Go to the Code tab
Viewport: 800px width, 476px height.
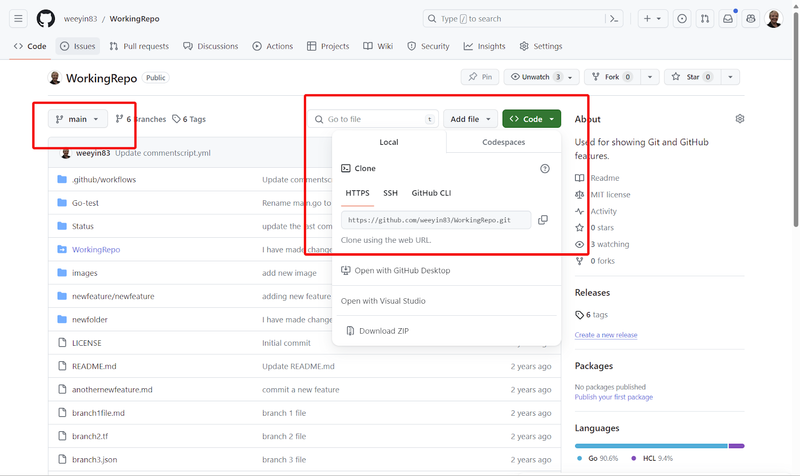click(30, 46)
